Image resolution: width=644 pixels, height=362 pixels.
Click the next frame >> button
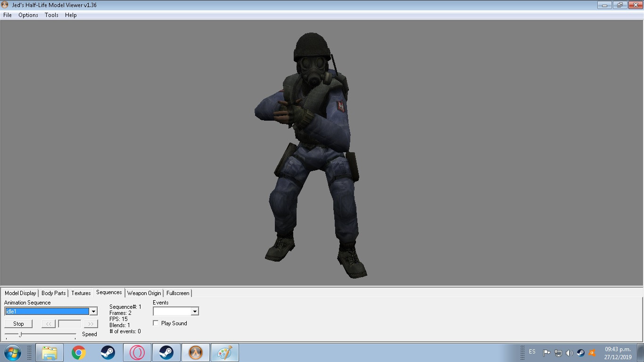(x=91, y=324)
